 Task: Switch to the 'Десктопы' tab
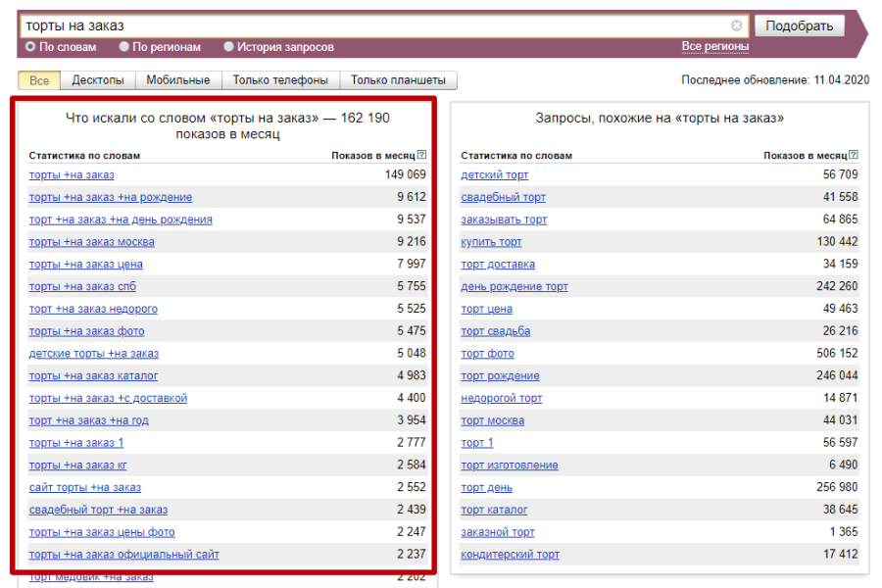pyautogui.click(x=98, y=80)
